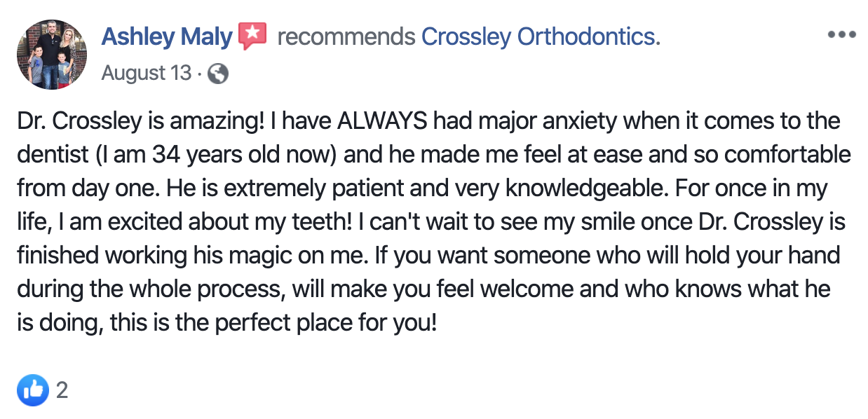The image size is (868, 419).
Task: View the reaction count of 2
Action: point(62,390)
